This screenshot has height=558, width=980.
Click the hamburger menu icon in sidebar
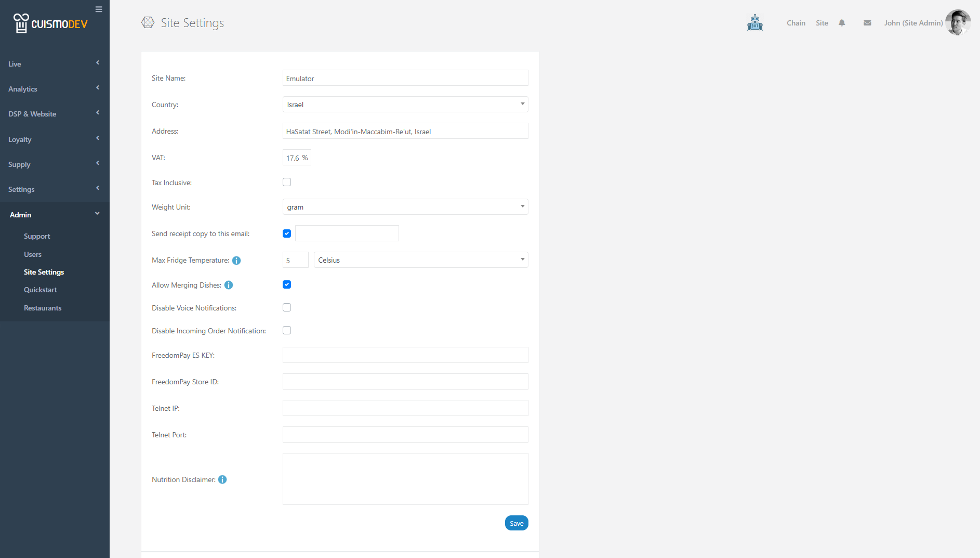99,9
